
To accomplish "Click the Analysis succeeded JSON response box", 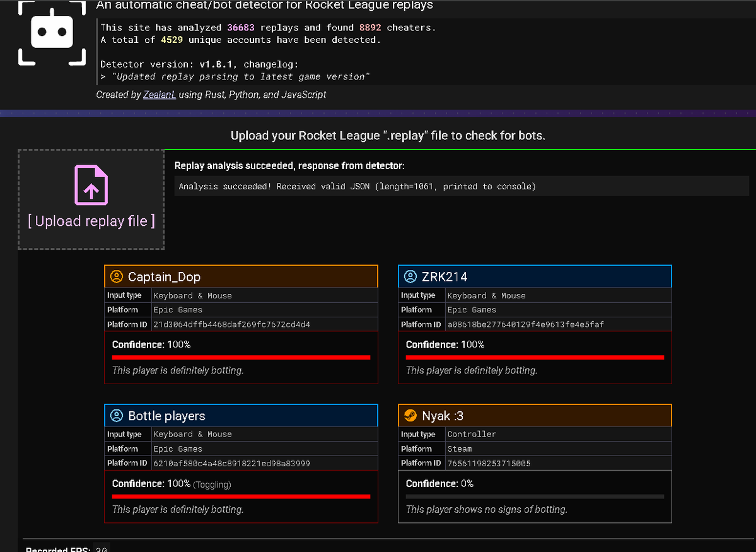I will click(x=462, y=186).
